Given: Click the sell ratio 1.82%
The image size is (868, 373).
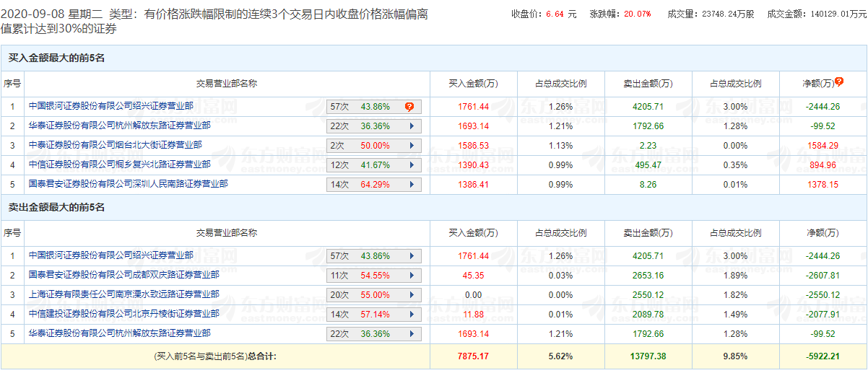Looking at the screenshot, I should point(735,295).
